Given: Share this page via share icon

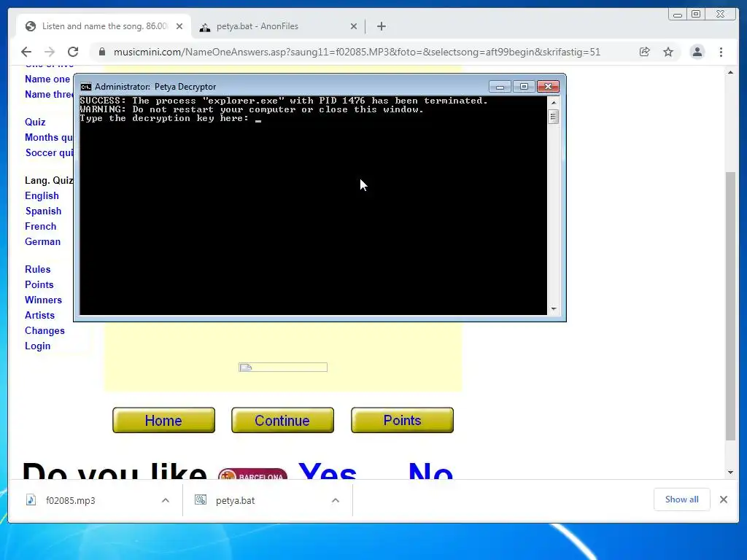Looking at the screenshot, I should pos(644,52).
